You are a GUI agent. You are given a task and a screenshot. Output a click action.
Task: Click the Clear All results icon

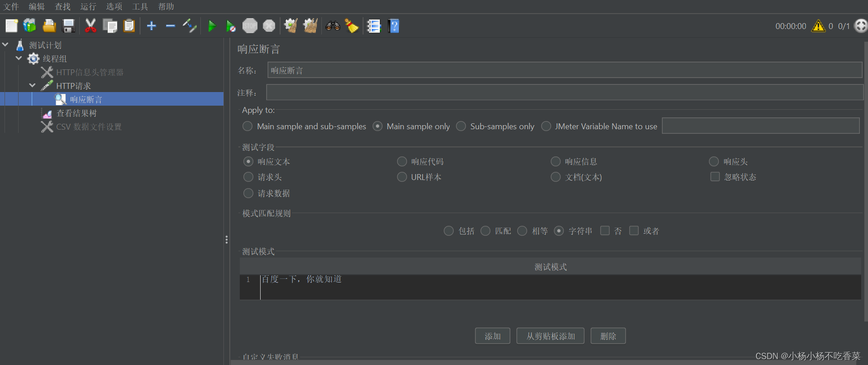pyautogui.click(x=310, y=26)
